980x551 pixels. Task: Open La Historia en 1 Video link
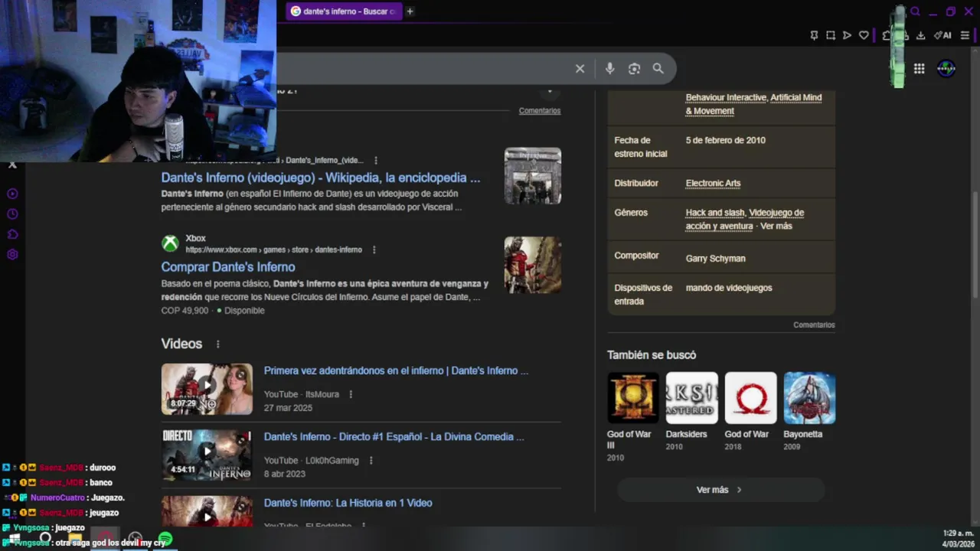coord(348,503)
